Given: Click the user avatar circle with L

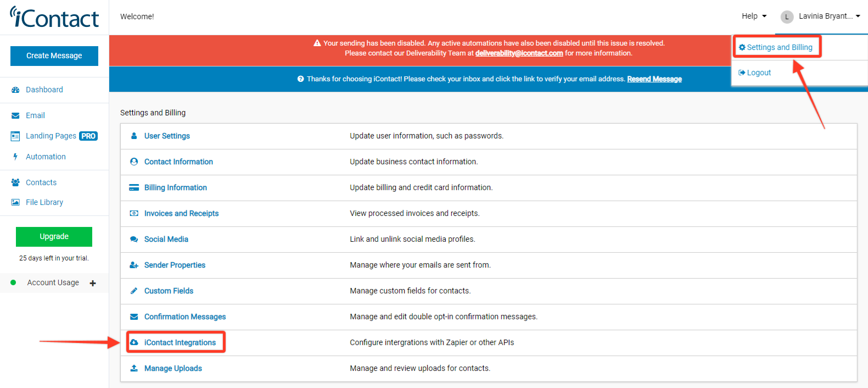Looking at the screenshot, I should pyautogui.click(x=787, y=17).
